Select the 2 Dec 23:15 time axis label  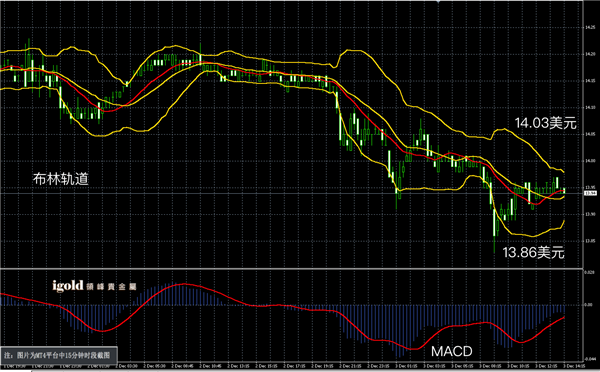pos(378,367)
